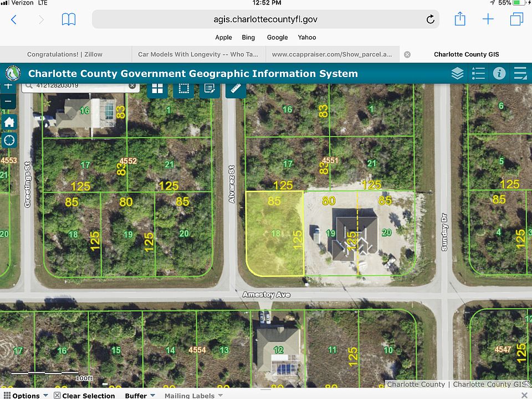Expand the Buffer dropdown
The width and height of the screenshot is (532, 399).
(140, 396)
